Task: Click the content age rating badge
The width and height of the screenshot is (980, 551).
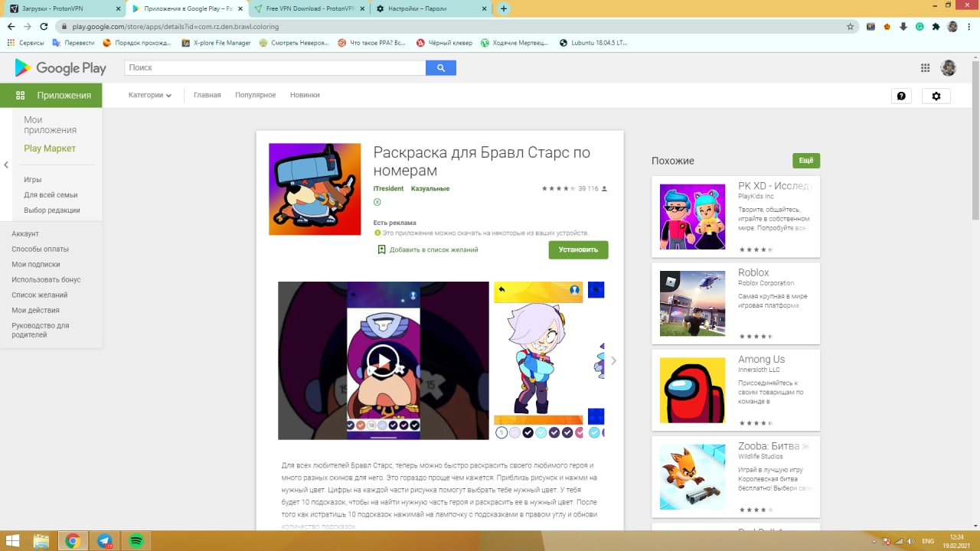Action: click(x=377, y=203)
